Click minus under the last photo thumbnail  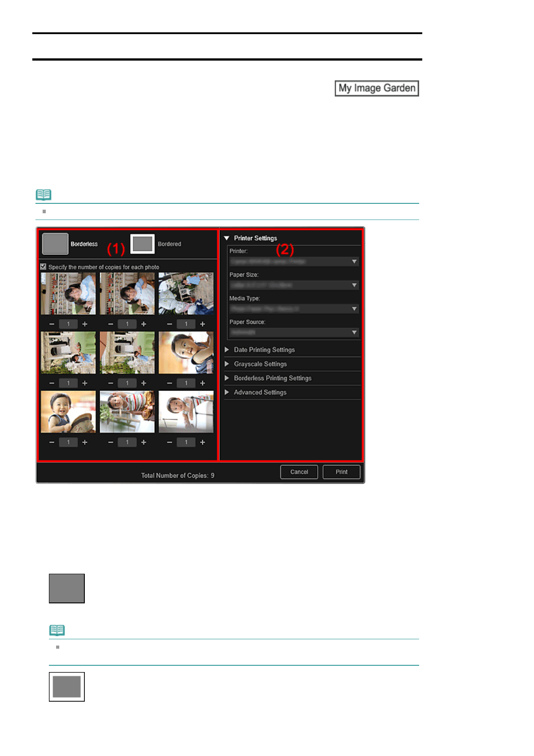tap(170, 443)
